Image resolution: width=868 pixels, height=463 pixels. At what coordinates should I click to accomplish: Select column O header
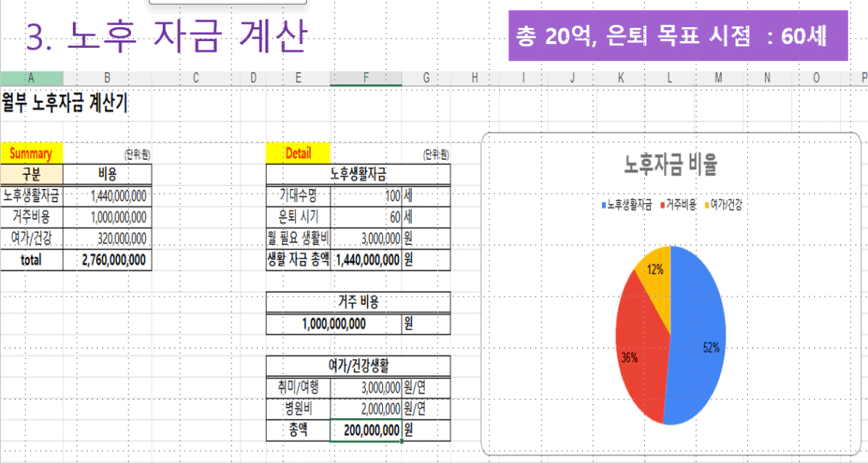(x=816, y=78)
